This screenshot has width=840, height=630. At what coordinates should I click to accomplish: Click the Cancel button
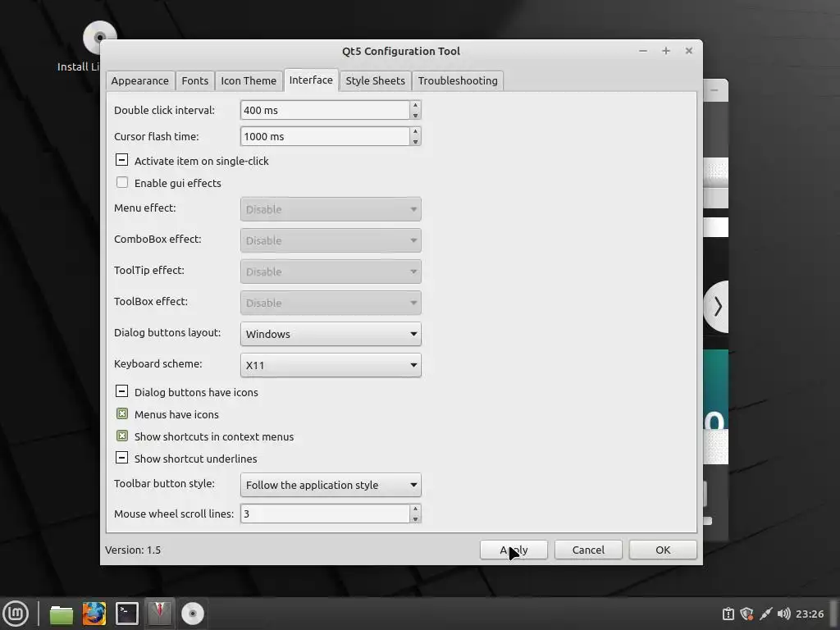588,550
